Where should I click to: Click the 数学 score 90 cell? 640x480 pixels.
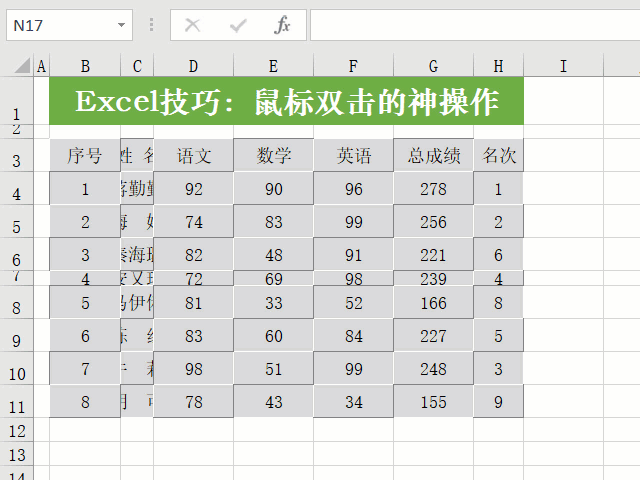pos(273,189)
